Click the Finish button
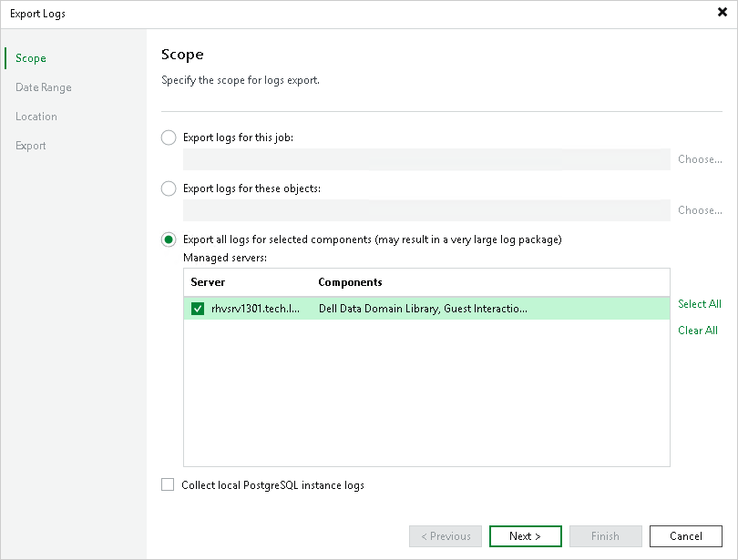 pos(605,536)
